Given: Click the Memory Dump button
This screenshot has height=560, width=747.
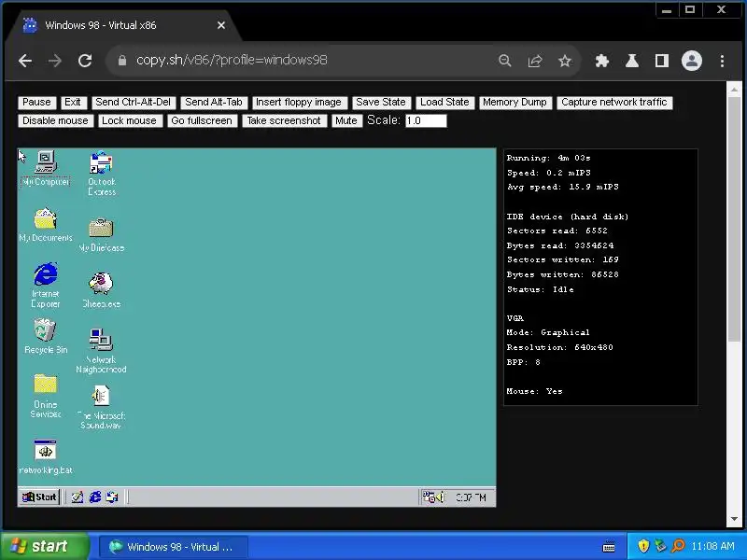Looking at the screenshot, I should pos(515,103).
